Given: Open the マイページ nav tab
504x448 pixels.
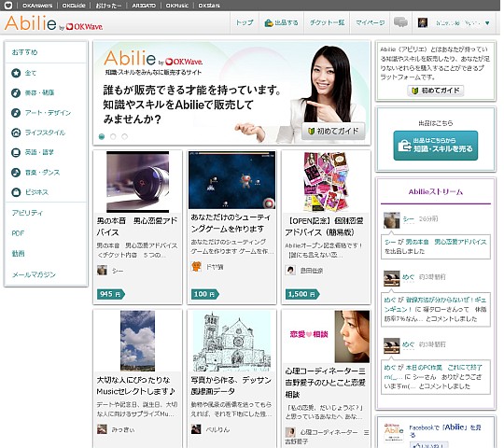Looking at the screenshot, I should click(370, 22).
